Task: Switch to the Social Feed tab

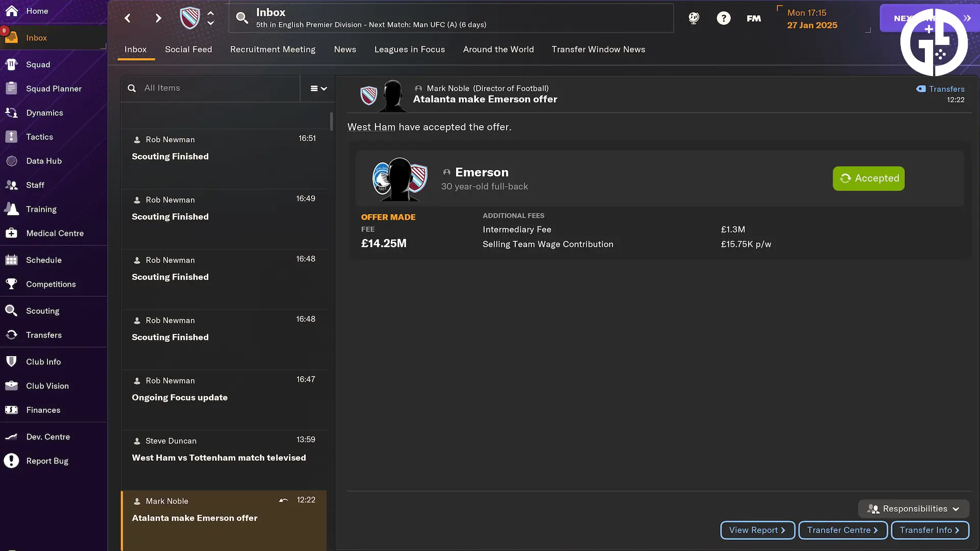Action: click(188, 49)
